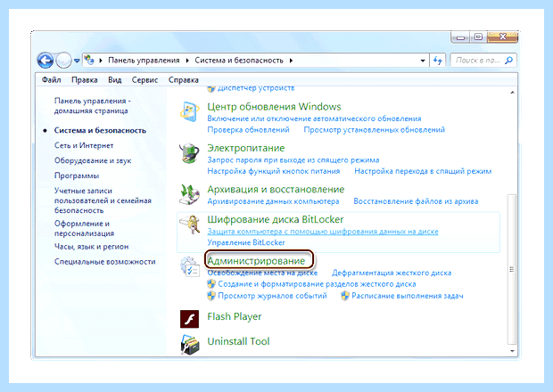The image size is (553, 392).
Task: Click the Flash Player icon
Action: click(x=189, y=319)
